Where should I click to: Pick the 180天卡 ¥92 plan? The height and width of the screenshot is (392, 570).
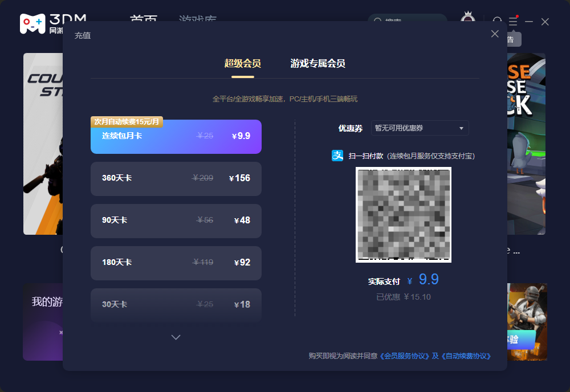coord(176,263)
